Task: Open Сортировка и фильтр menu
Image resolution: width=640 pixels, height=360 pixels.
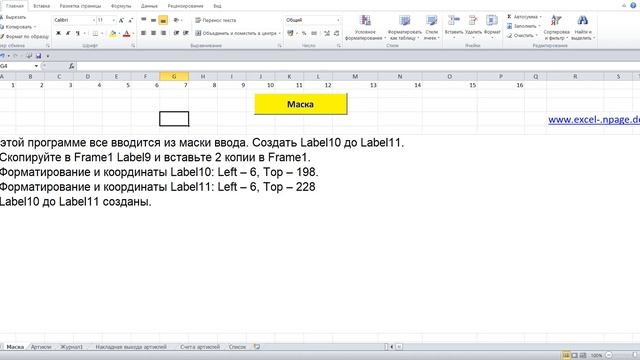Action: click(556, 27)
